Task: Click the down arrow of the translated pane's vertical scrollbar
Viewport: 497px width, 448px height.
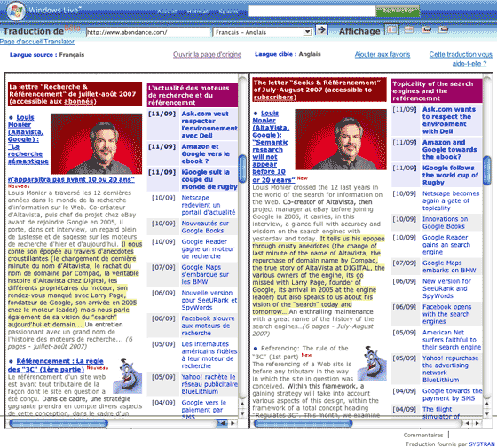Action: point(487,413)
